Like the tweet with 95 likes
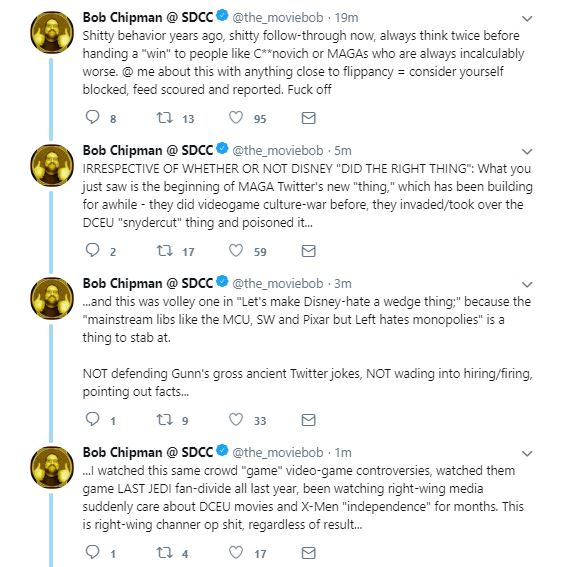Viewport: 564px width, 567px height. (x=236, y=118)
